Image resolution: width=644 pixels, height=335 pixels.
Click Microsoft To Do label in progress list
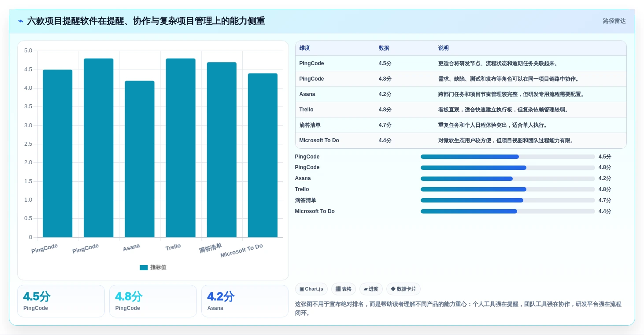[315, 211]
